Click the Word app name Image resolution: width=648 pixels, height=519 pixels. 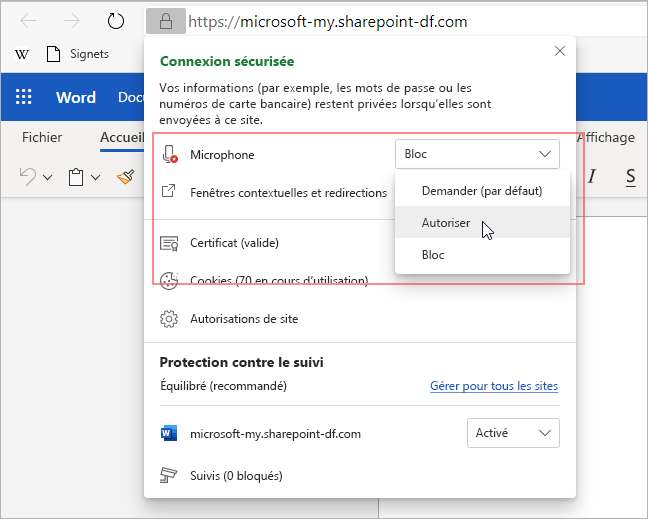pos(76,98)
